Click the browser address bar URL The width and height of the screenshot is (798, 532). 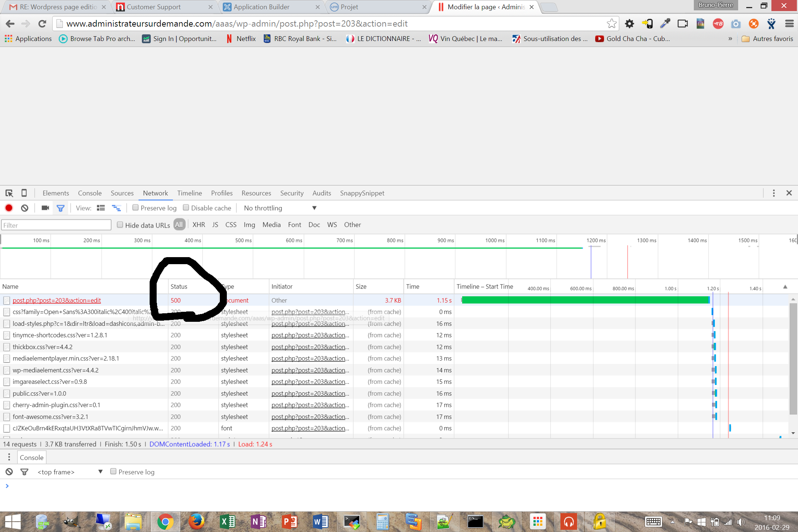click(237, 24)
